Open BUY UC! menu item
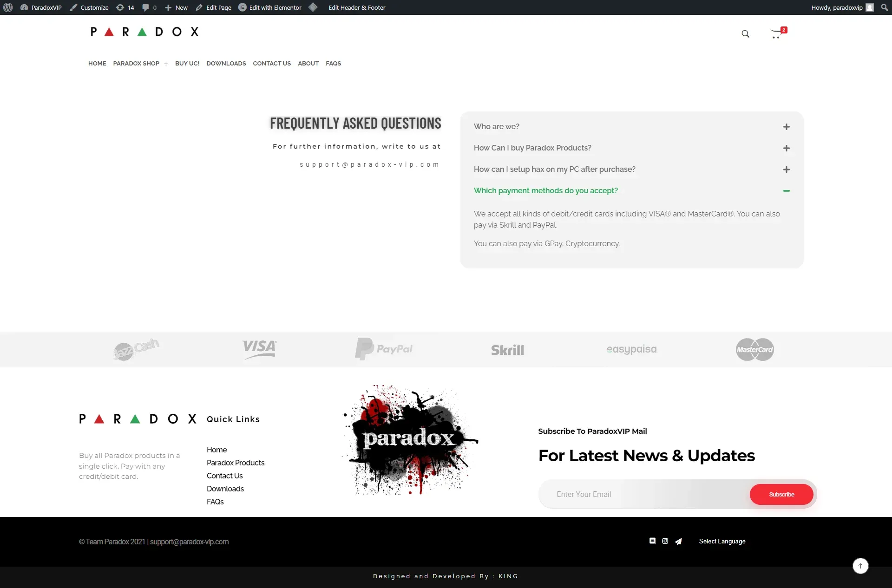 [x=187, y=63]
